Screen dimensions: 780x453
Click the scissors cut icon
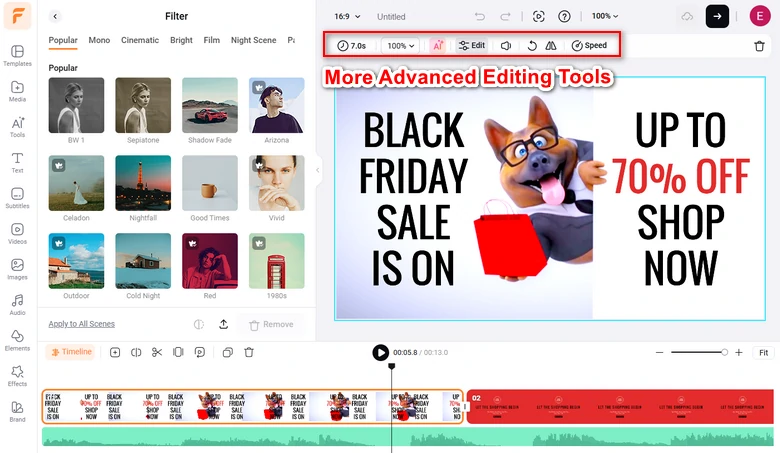tap(157, 353)
